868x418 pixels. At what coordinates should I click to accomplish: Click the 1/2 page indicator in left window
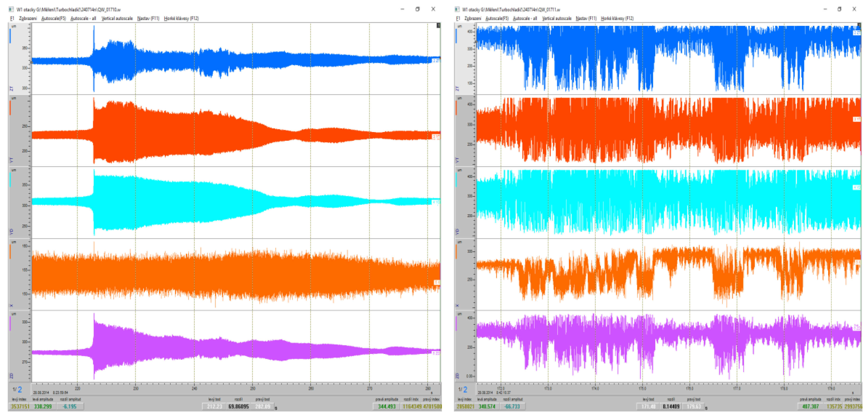tap(17, 390)
